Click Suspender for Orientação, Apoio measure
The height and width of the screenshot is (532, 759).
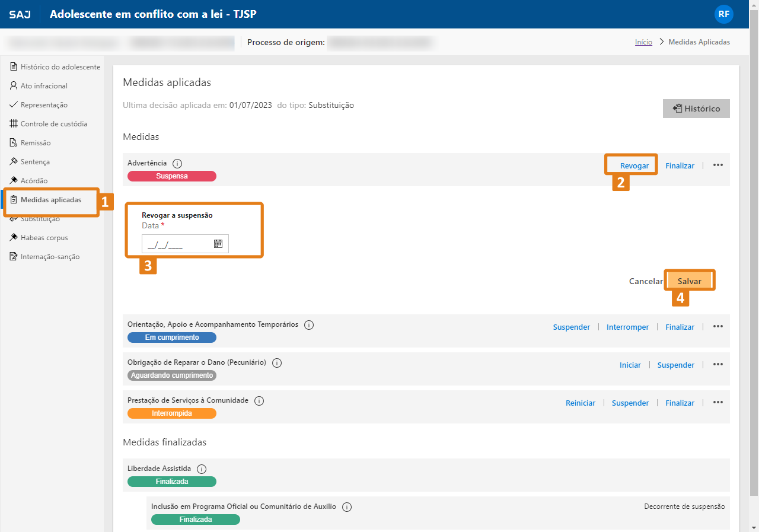click(572, 327)
